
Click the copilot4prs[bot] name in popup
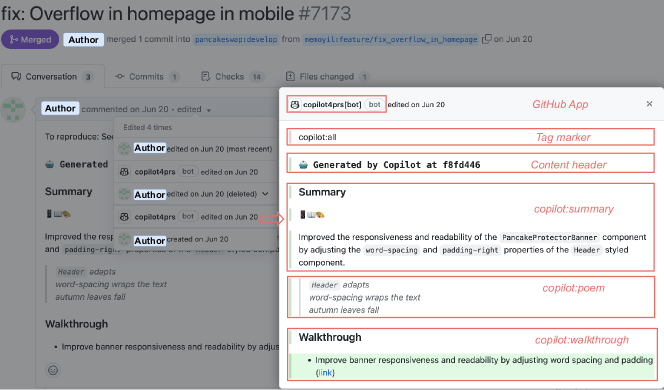(332, 105)
